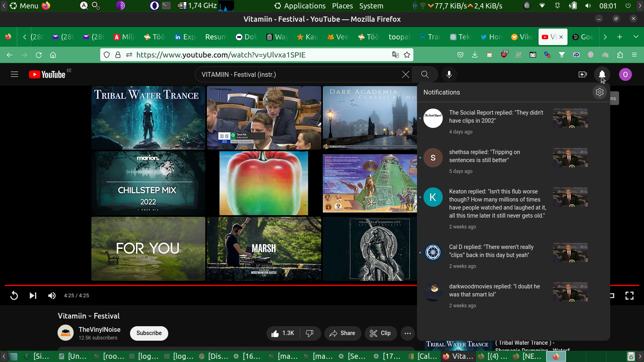This screenshot has width=644, height=362.
Task: Play the Tribal Water Trance suggested video
Action: pyautogui.click(x=148, y=118)
